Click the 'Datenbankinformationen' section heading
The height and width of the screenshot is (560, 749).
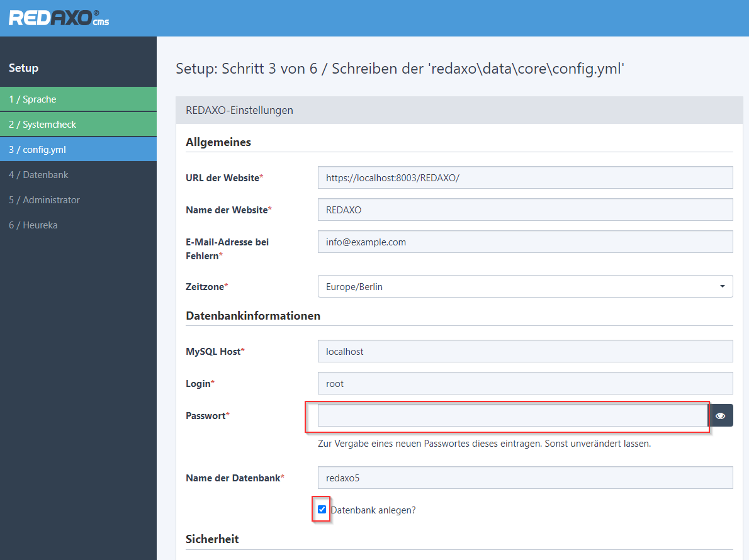tap(253, 316)
